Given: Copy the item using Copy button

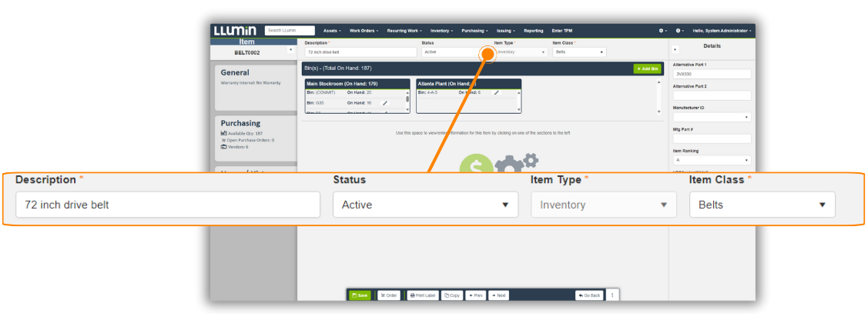Looking at the screenshot, I should pyautogui.click(x=452, y=295).
